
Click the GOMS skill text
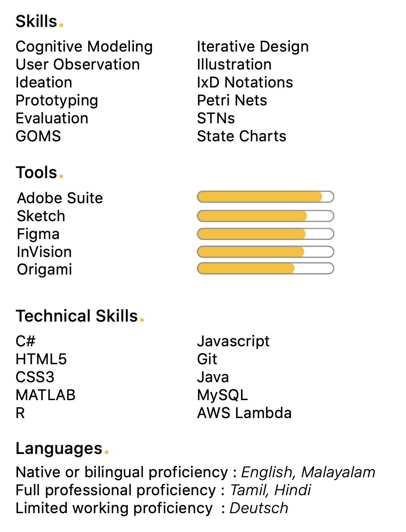[x=38, y=136]
